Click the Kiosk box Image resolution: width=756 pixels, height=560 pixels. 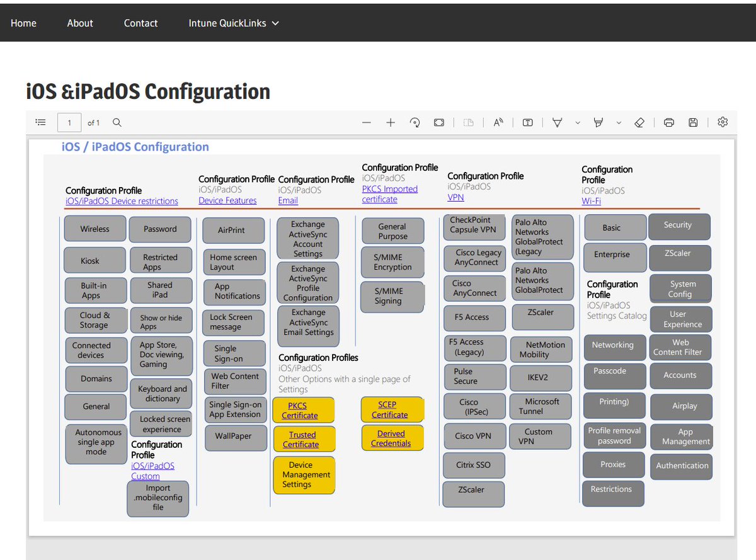(x=94, y=260)
